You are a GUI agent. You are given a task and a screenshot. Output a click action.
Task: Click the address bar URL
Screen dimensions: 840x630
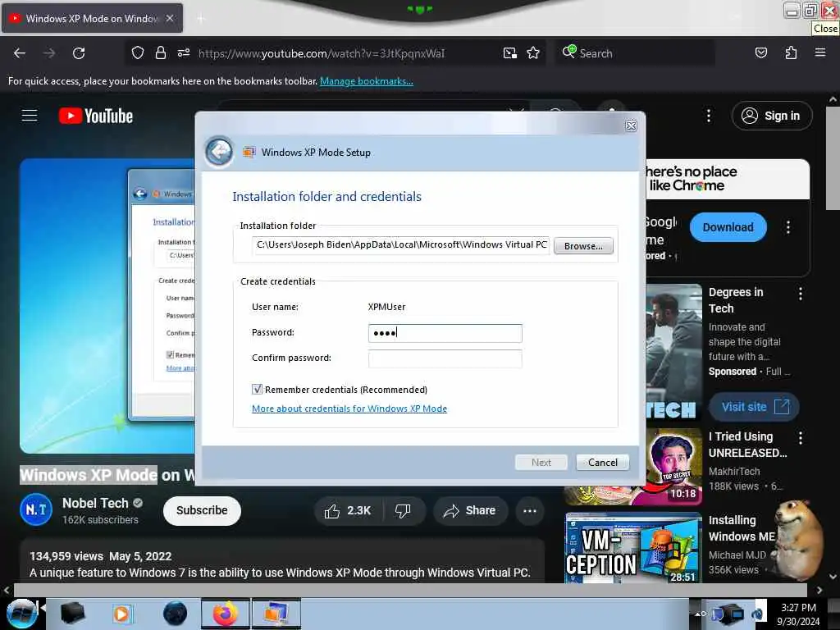point(322,53)
